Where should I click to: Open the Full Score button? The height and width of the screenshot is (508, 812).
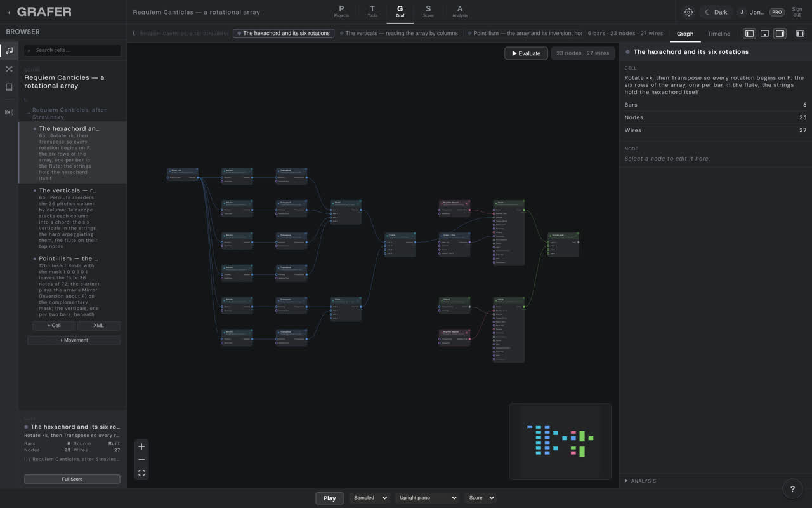coord(72,479)
